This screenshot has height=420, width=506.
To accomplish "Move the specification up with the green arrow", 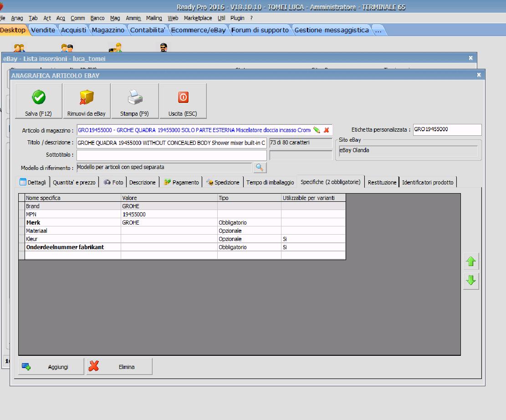I will [471, 262].
